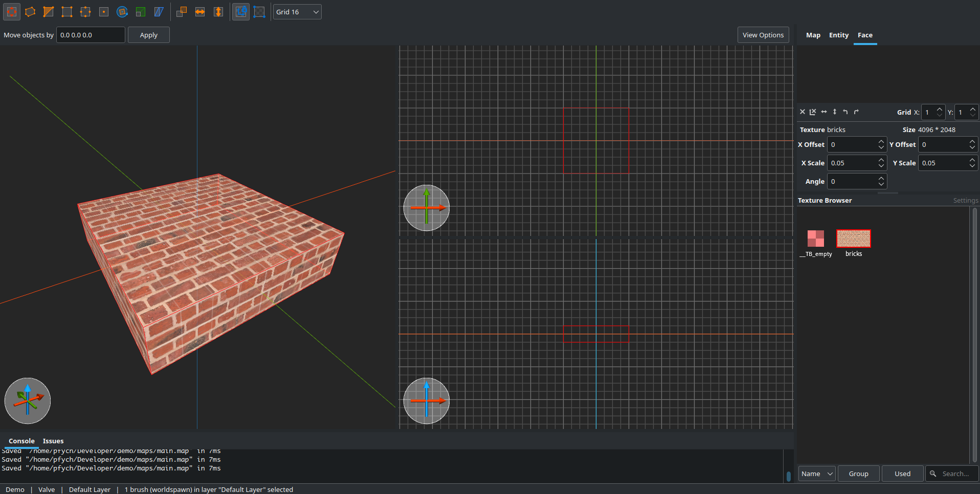Toggle the texture lock button
Viewport: 980px width, 494px height.
click(241, 12)
